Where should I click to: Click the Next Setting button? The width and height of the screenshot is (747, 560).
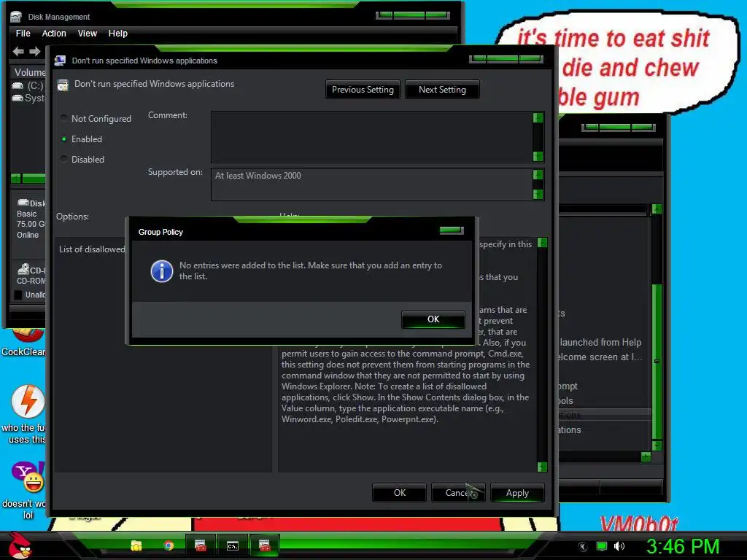pos(442,90)
